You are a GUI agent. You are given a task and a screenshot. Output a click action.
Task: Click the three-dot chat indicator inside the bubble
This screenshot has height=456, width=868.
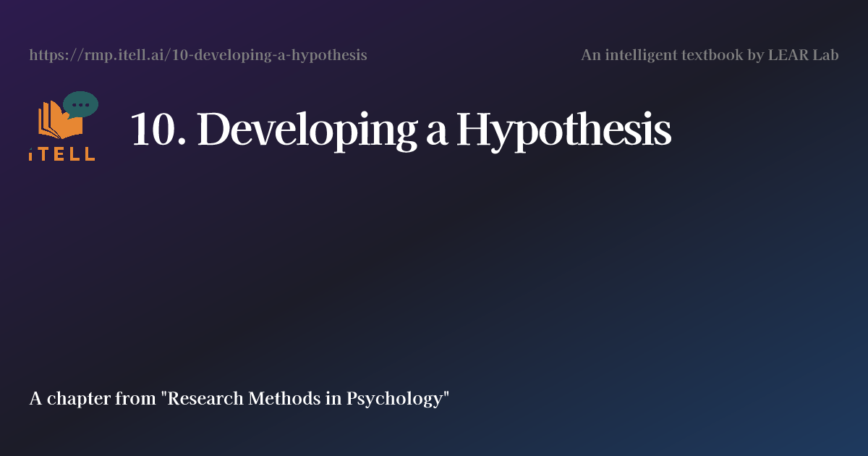80,104
